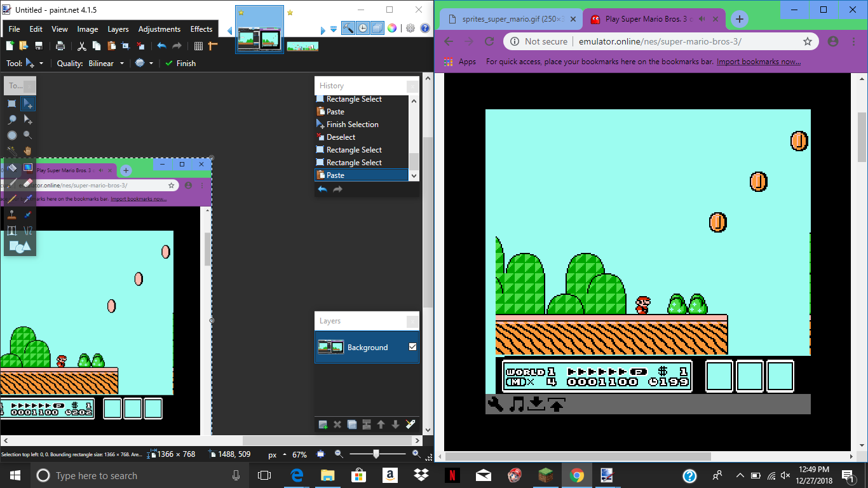Select the Recolor tool
Image resolution: width=868 pixels, height=488 pixels.
click(x=28, y=215)
